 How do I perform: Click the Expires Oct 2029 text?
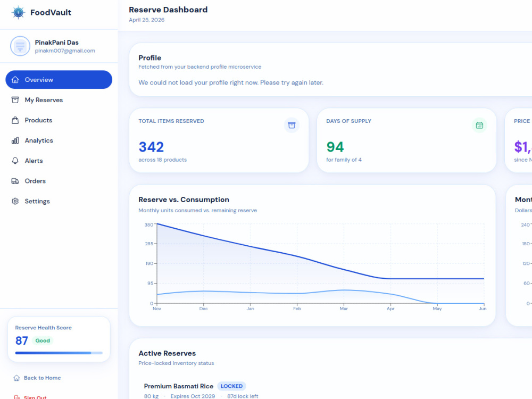(193, 396)
